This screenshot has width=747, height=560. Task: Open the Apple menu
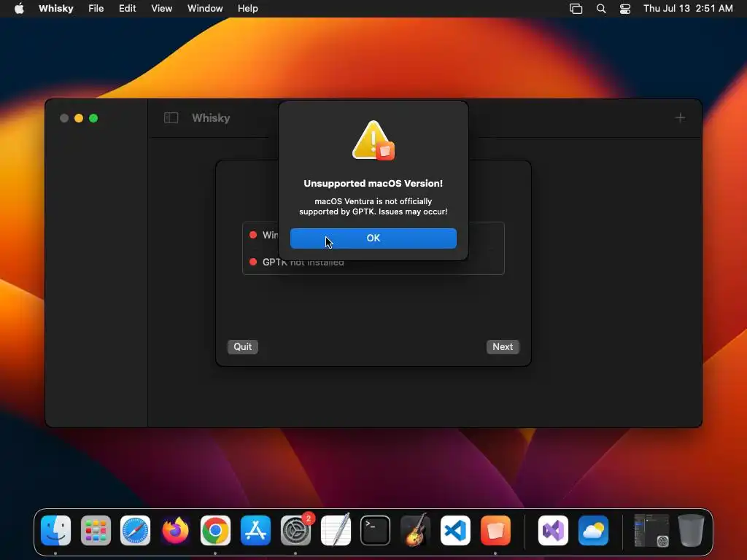click(x=19, y=9)
